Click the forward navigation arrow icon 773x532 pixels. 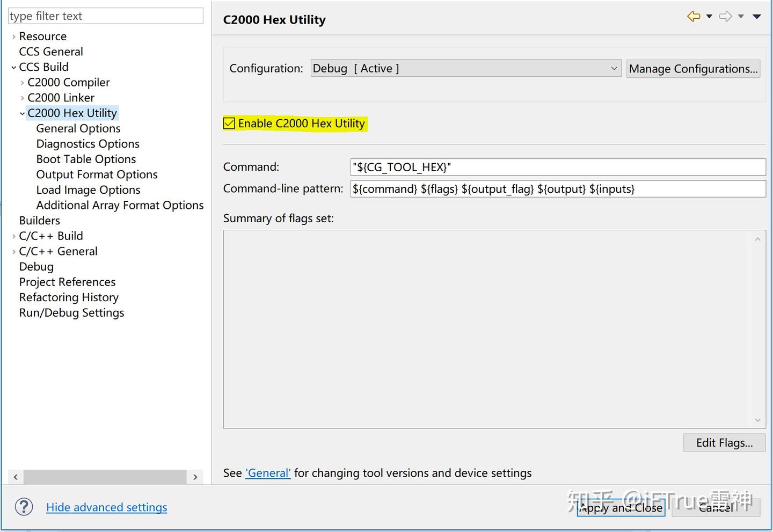click(x=725, y=17)
